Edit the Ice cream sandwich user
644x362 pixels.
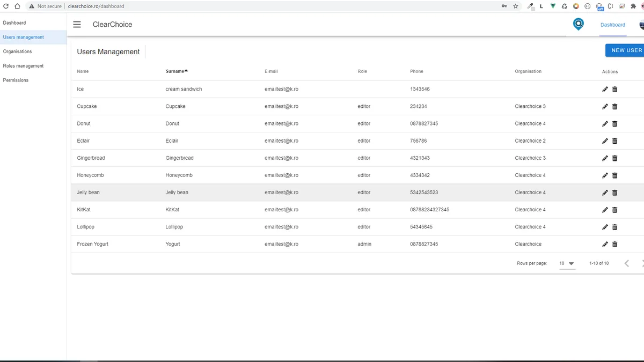(x=605, y=90)
